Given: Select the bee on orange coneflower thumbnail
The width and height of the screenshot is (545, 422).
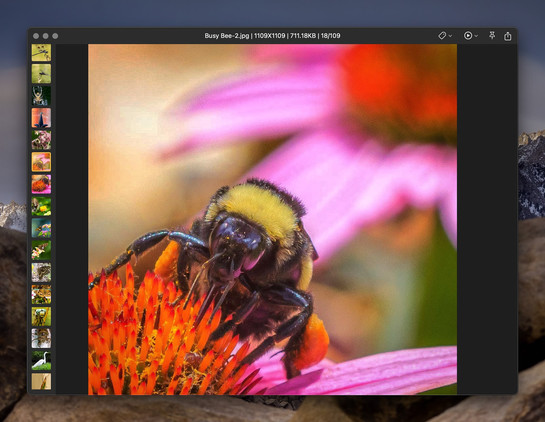Looking at the screenshot, I should 41,184.
